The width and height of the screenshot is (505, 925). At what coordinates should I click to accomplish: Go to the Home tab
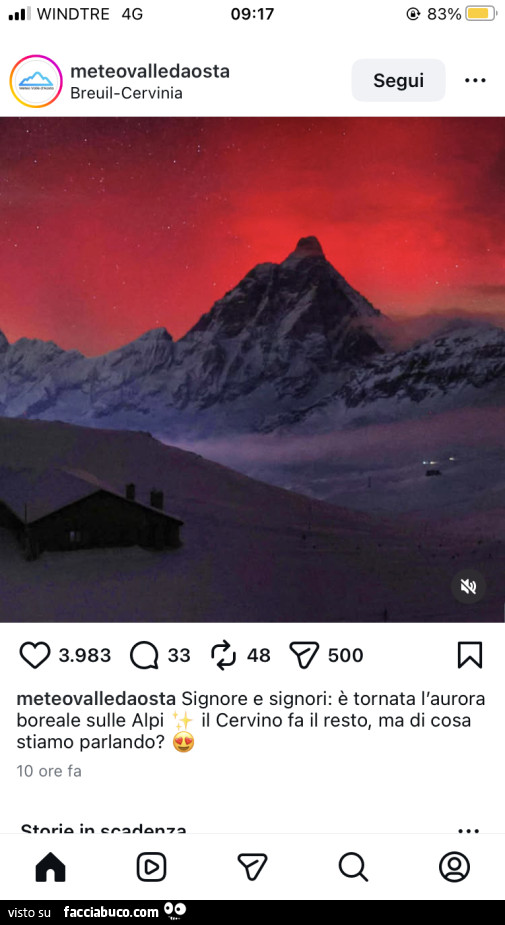[x=51, y=867]
